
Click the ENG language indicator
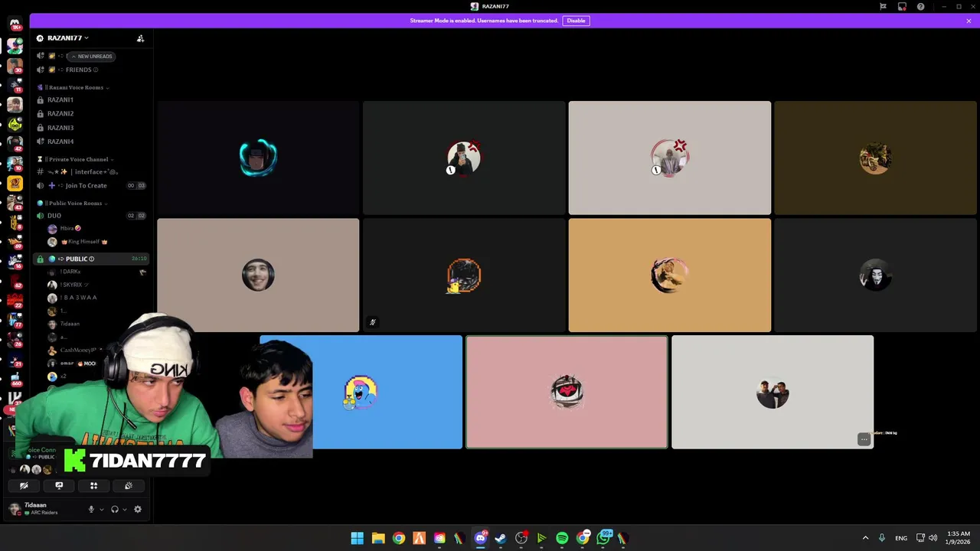(901, 538)
